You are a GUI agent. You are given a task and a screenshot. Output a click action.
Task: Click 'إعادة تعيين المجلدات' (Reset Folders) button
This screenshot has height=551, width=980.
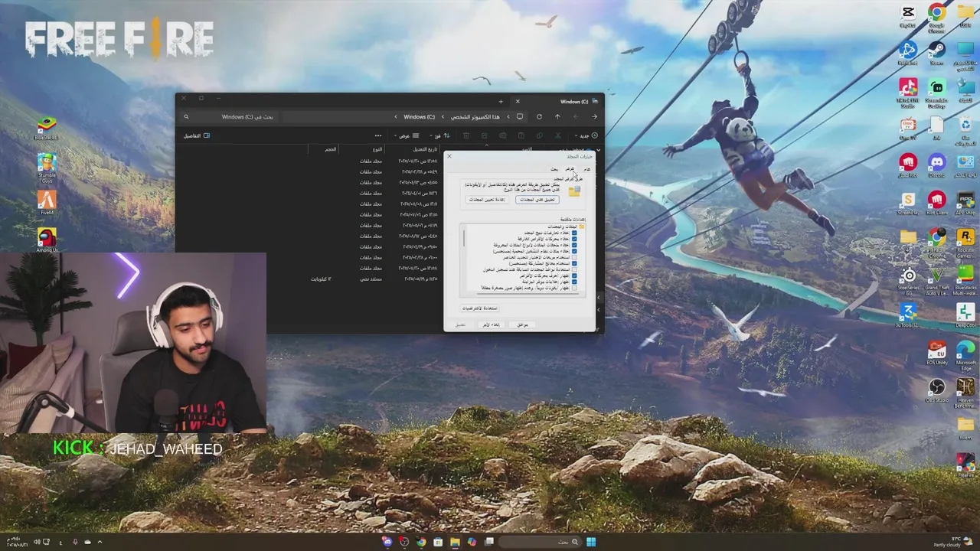click(x=487, y=200)
